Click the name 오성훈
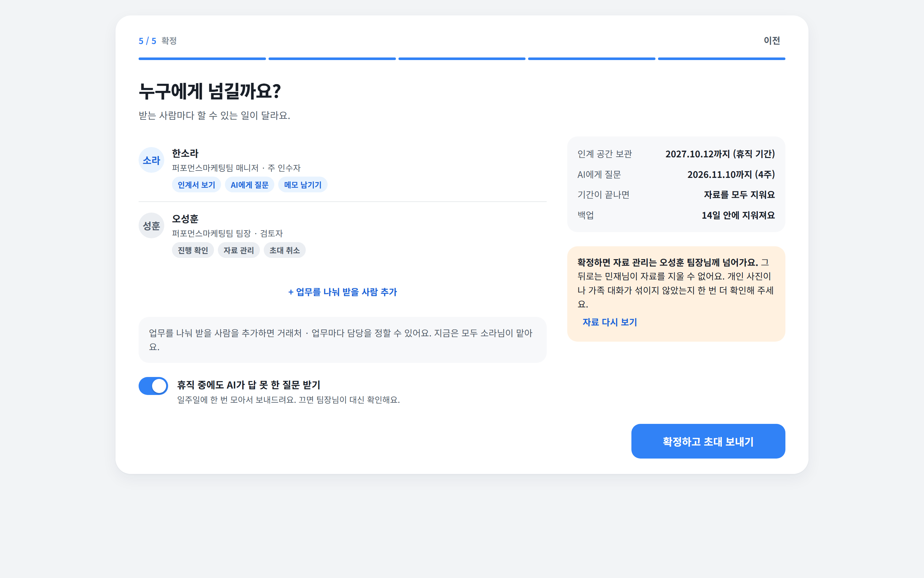Image resolution: width=924 pixels, height=578 pixels. click(185, 219)
